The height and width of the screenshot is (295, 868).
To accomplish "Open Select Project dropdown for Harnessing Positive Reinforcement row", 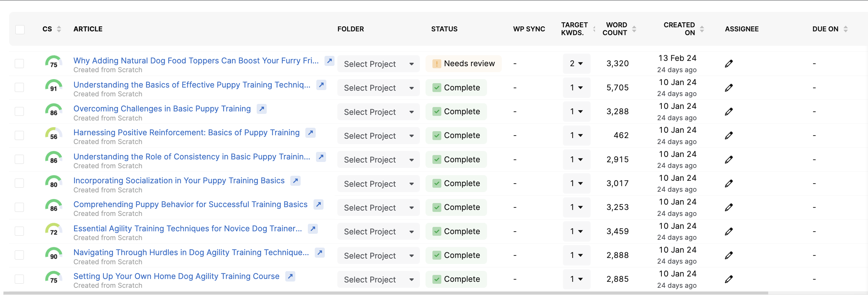I will [378, 136].
